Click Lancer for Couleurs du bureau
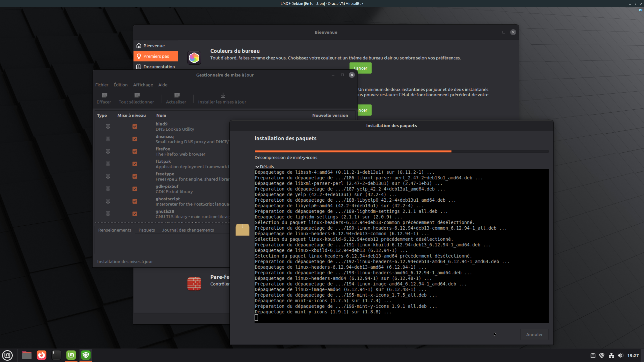The height and width of the screenshot is (362, 644). (360, 68)
